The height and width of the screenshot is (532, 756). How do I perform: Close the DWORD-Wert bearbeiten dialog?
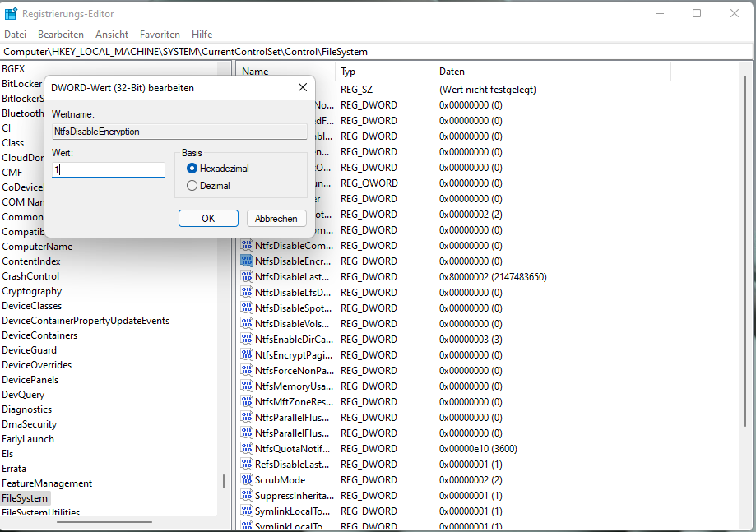click(x=302, y=87)
